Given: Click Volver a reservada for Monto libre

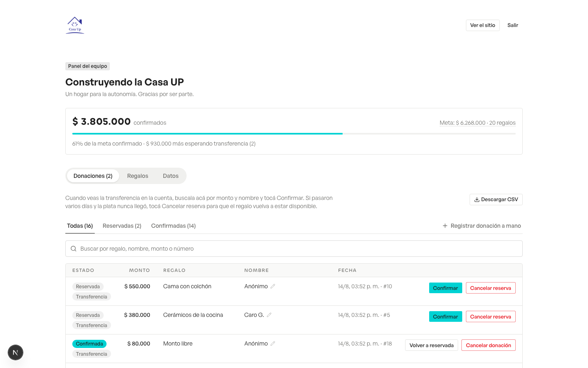Looking at the screenshot, I should click(432, 345).
